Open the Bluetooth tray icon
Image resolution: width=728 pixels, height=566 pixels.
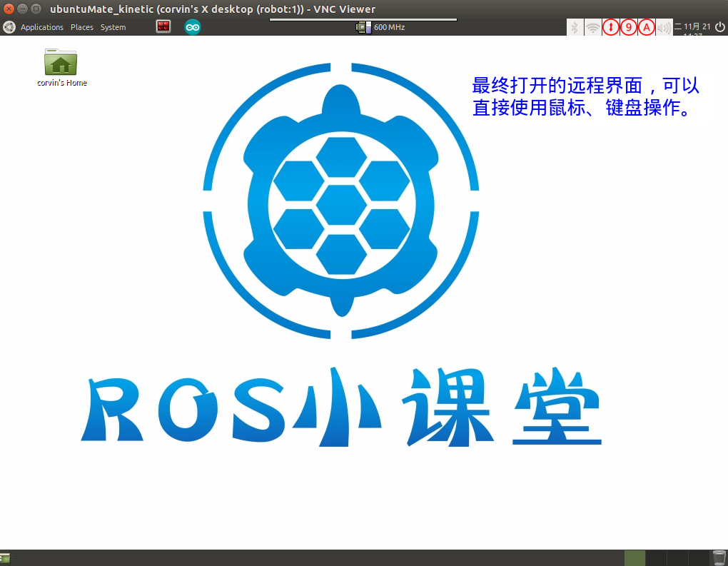click(x=575, y=27)
